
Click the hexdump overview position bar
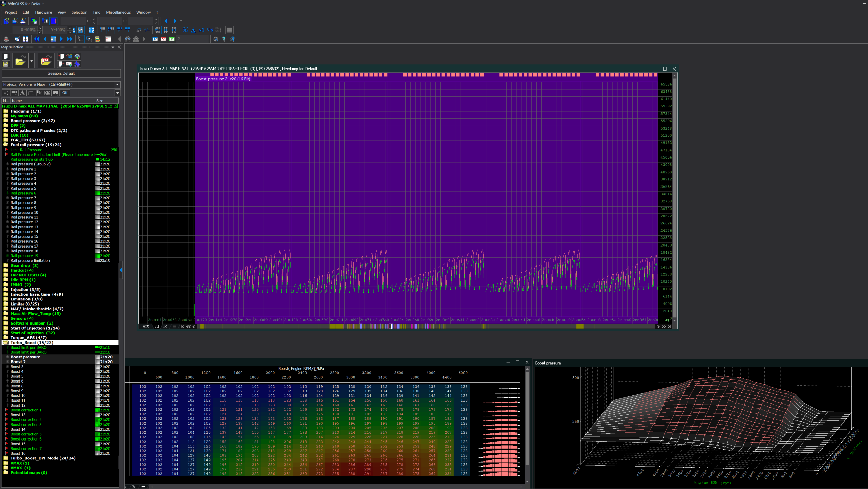tap(426, 326)
